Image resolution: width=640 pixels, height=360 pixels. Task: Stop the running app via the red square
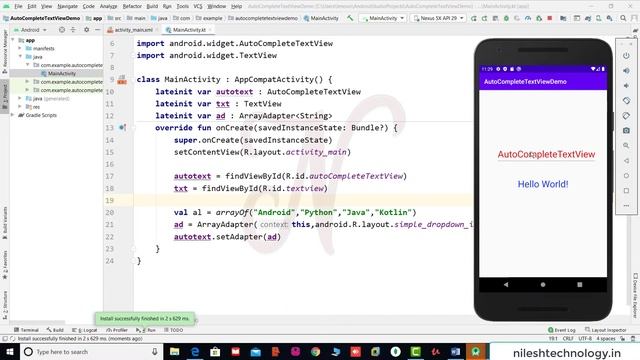tap(550, 18)
